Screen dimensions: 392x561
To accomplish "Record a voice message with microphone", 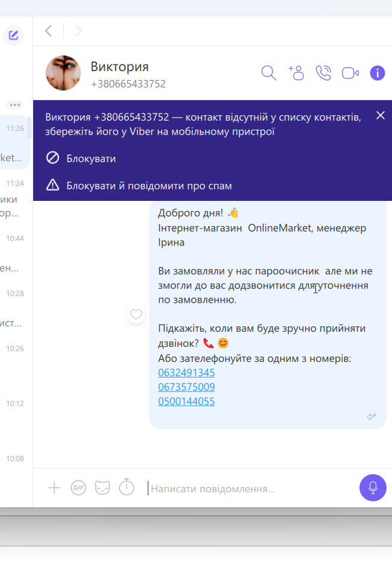I will (x=373, y=487).
